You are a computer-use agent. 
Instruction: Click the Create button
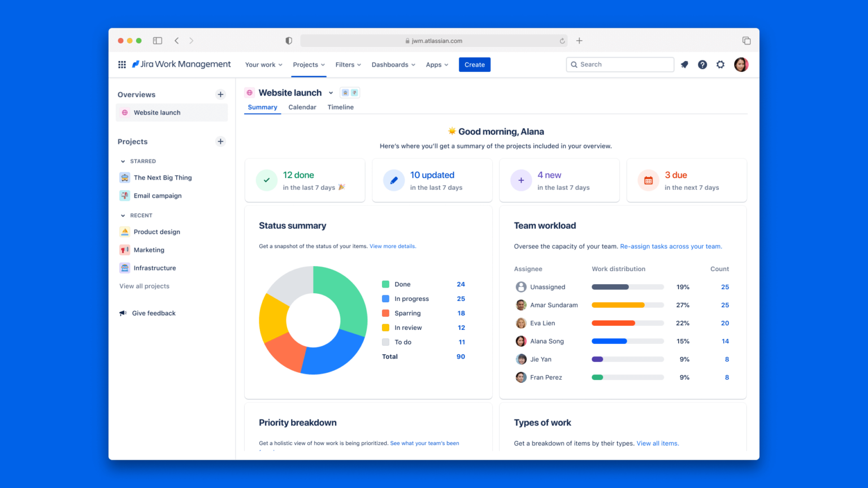coord(474,64)
